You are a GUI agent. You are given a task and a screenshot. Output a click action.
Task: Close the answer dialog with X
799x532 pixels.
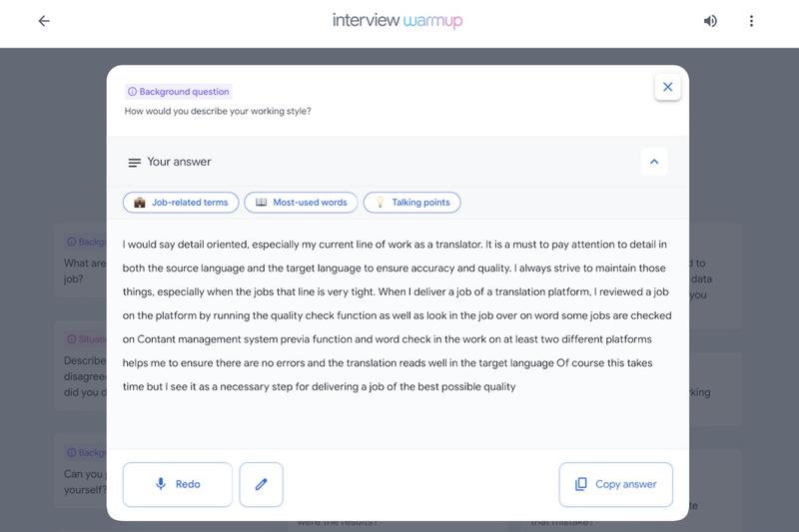click(667, 87)
